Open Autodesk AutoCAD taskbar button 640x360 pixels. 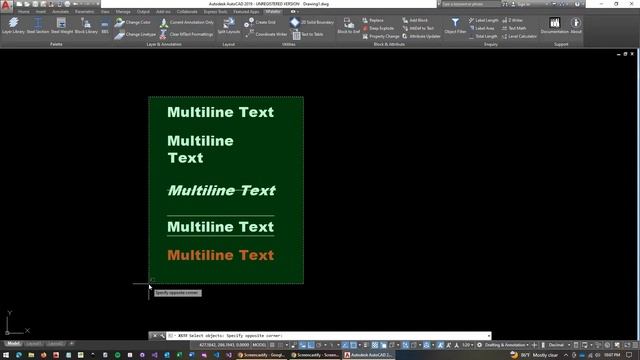click(368, 355)
